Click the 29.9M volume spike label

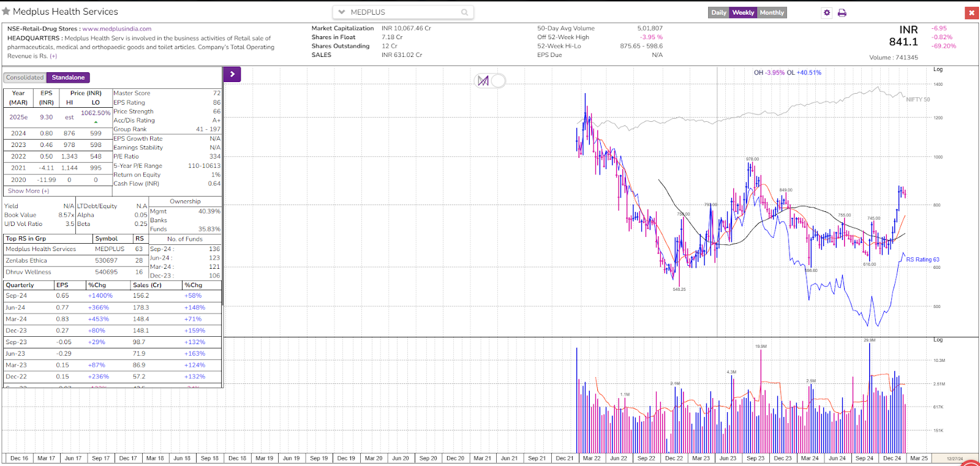tap(870, 340)
